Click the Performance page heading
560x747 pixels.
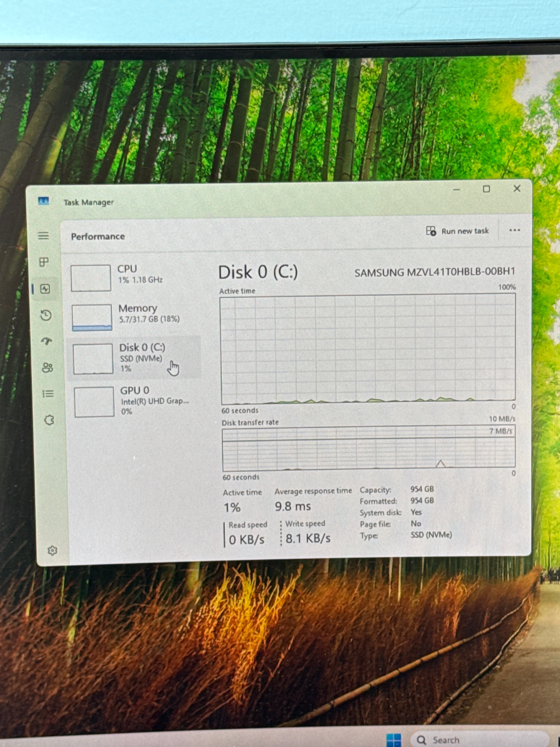[x=98, y=236]
